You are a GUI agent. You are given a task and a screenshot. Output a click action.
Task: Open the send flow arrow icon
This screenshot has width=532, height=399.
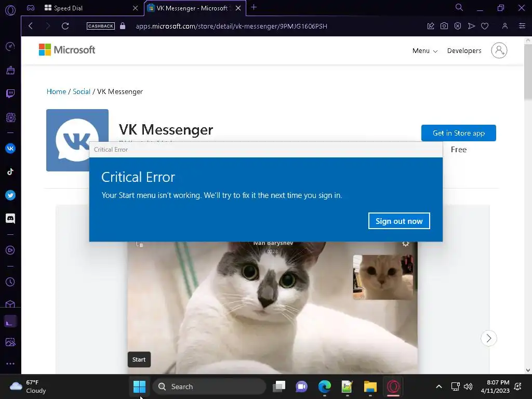(471, 26)
